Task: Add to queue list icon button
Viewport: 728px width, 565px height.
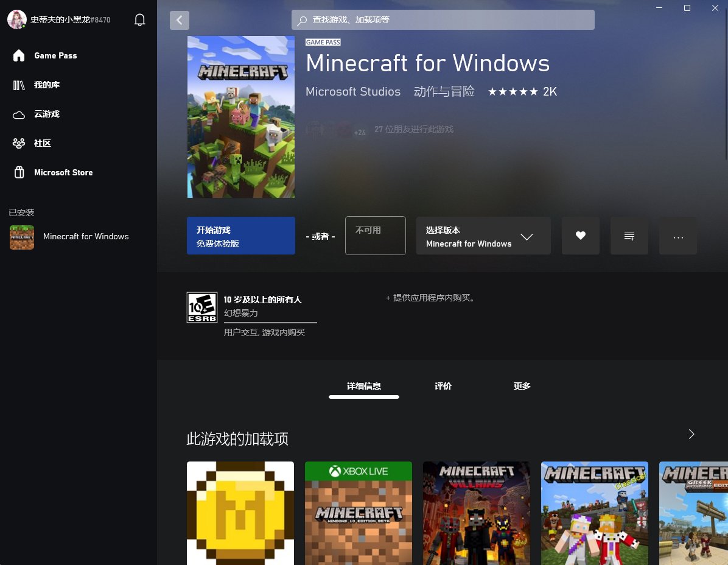Action: coord(629,236)
